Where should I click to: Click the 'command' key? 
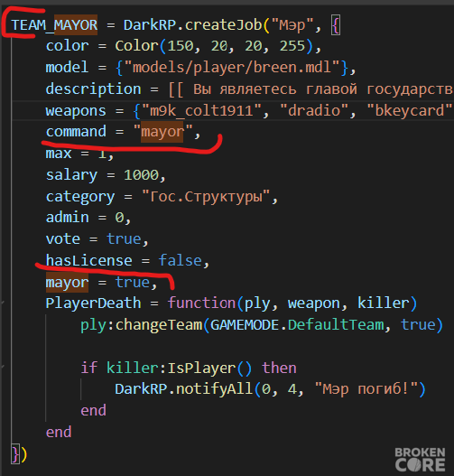tap(76, 132)
